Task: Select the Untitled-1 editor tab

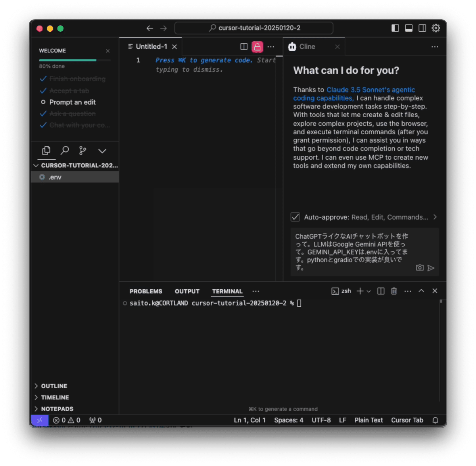Action: point(151,47)
